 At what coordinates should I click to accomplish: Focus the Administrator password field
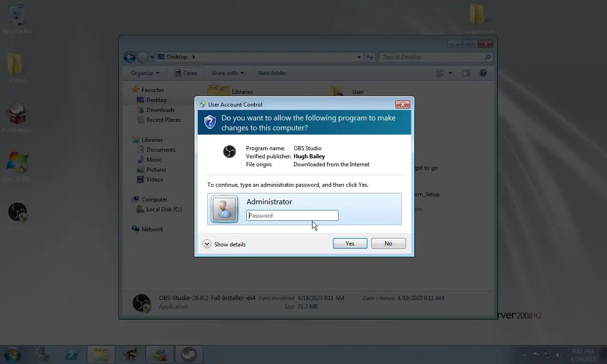(x=292, y=216)
